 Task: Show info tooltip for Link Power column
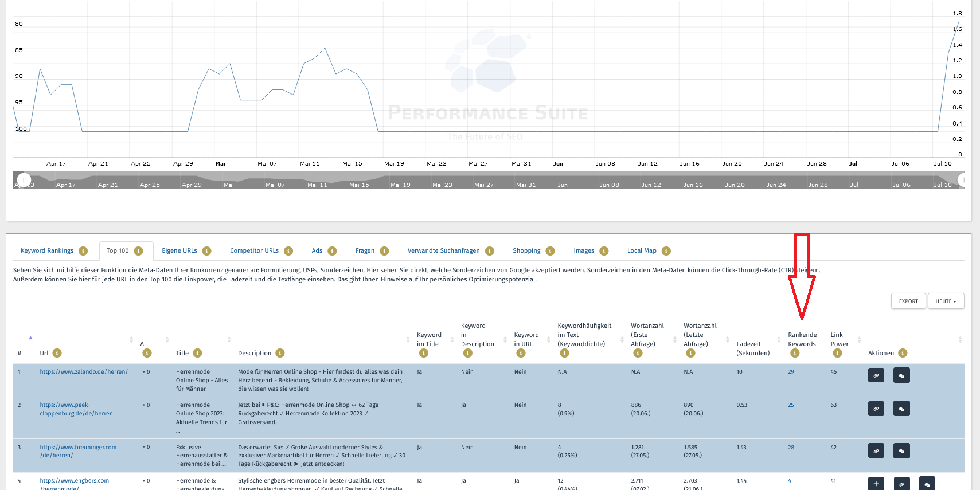tap(837, 353)
